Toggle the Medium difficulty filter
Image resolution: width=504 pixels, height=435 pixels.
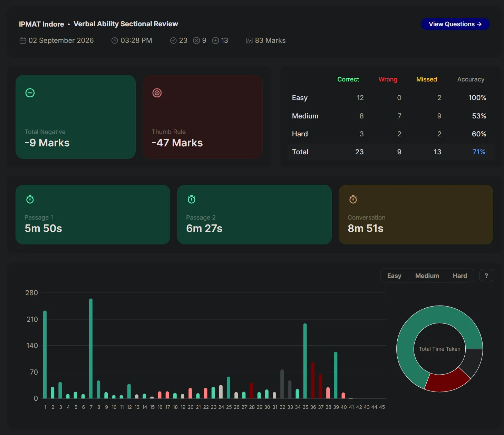coord(427,276)
